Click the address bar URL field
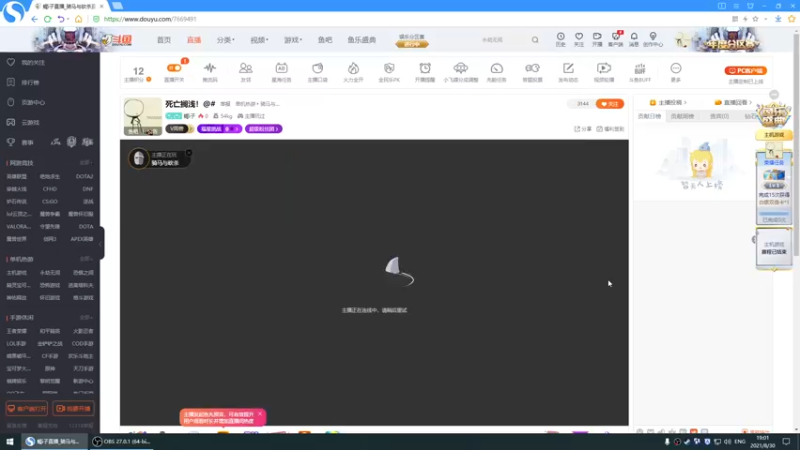This screenshot has height=450, width=800. click(150, 19)
